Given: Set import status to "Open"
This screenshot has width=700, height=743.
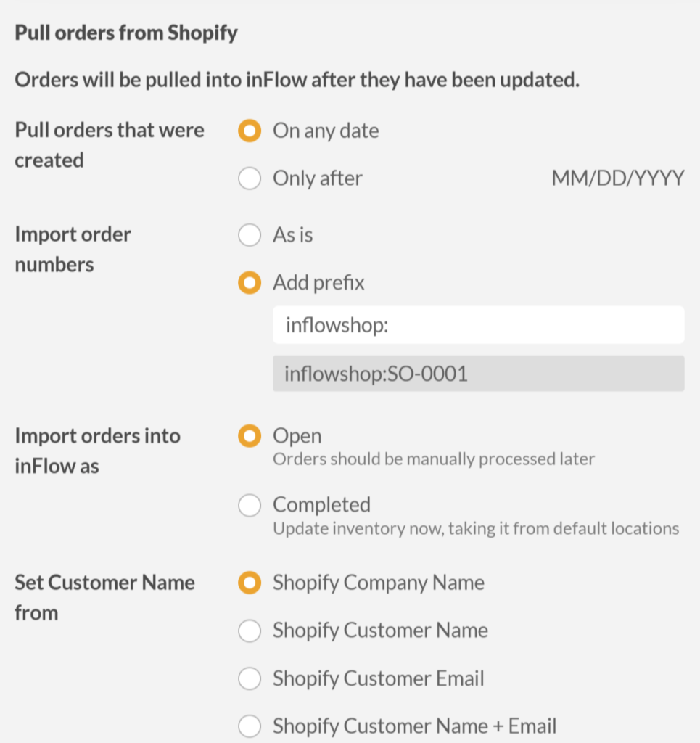Looking at the screenshot, I should [x=250, y=436].
